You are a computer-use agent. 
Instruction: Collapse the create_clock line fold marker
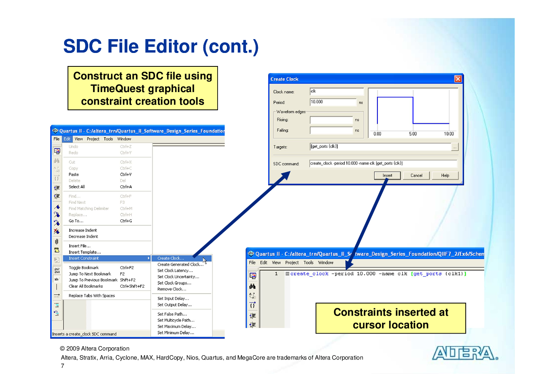287,274
